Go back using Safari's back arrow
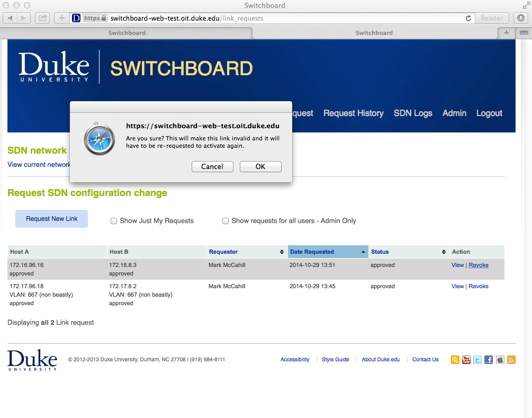 point(10,18)
